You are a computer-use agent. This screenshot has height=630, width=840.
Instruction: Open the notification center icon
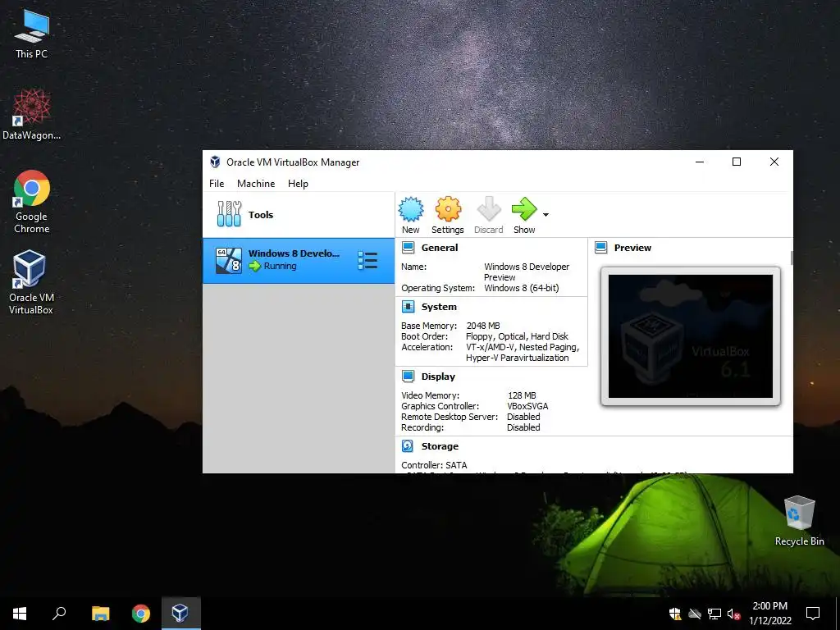pyautogui.click(x=813, y=614)
